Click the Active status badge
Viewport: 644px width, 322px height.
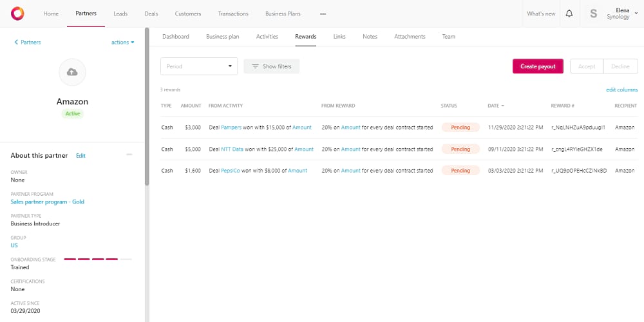pos(72,114)
